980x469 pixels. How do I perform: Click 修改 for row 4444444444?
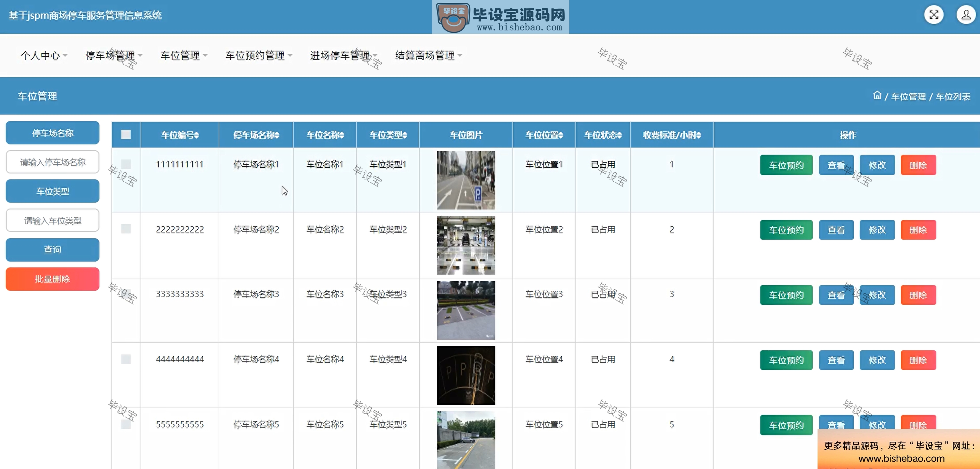(x=877, y=360)
